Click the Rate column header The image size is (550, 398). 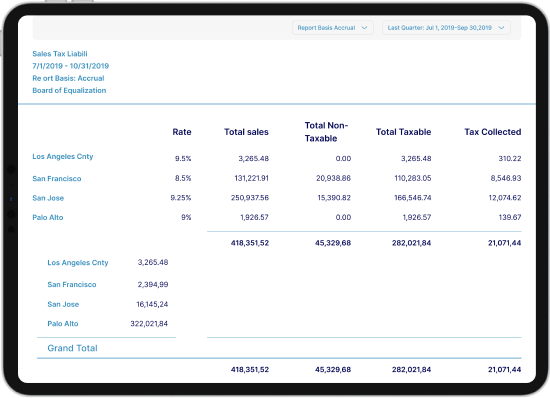coord(182,132)
